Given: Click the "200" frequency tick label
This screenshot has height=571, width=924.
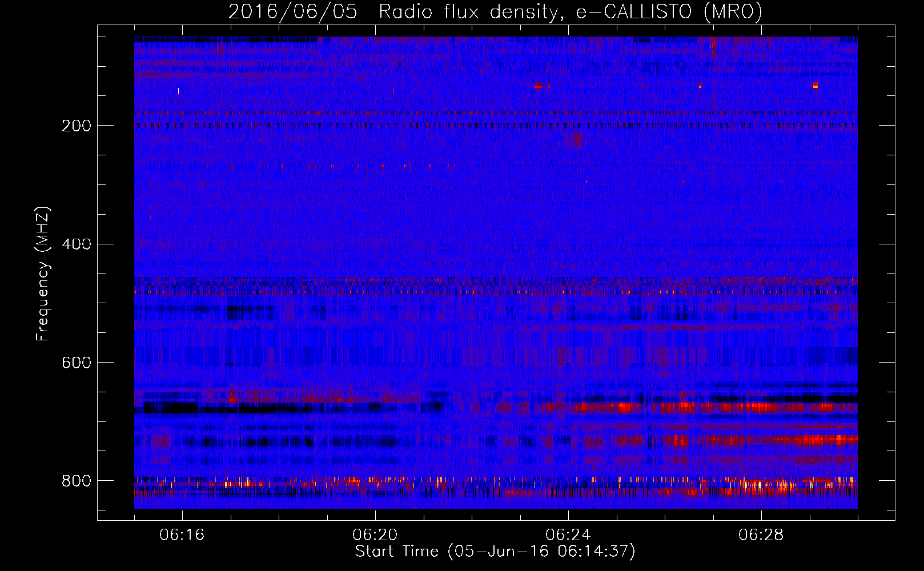Looking at the screenshot, I should tap(76, 126).
